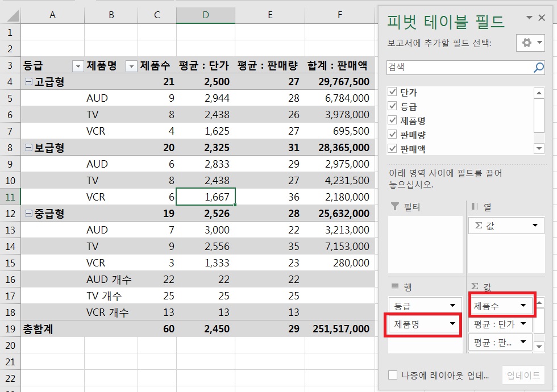
Task: Collapse the 고급형 group with minus icon
Action: pyautogui.click(x=28, y=82)
